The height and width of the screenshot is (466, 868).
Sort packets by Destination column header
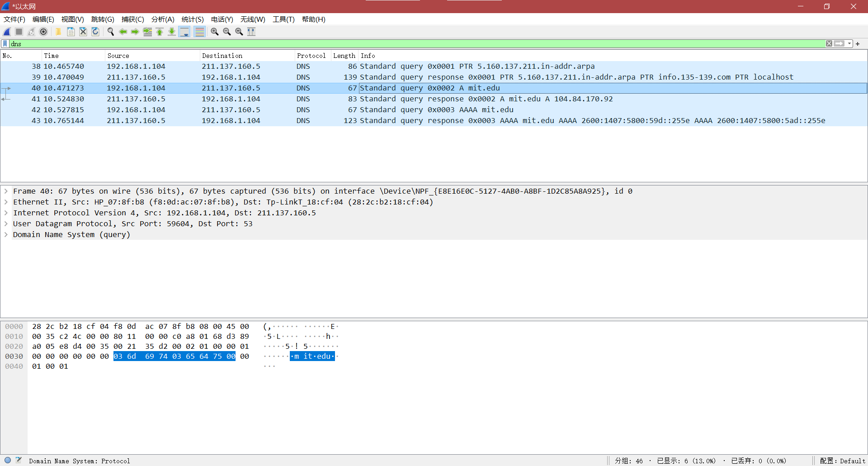[248, 56]
